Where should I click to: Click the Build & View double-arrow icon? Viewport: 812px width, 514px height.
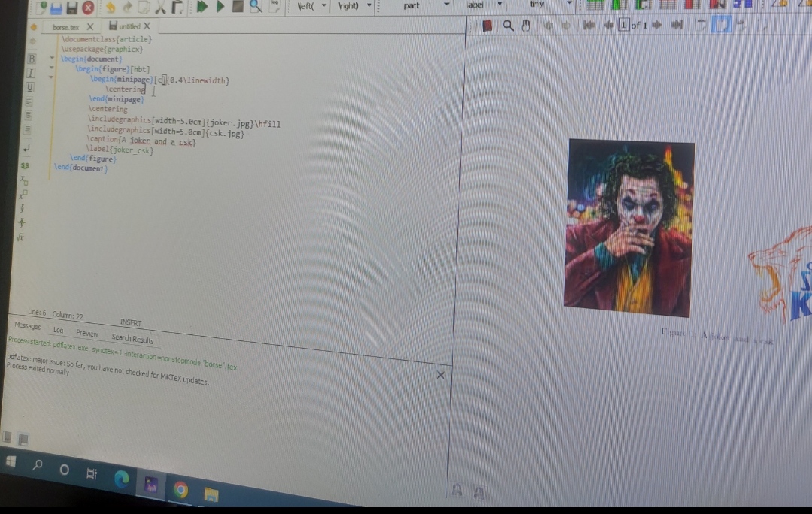202,7
